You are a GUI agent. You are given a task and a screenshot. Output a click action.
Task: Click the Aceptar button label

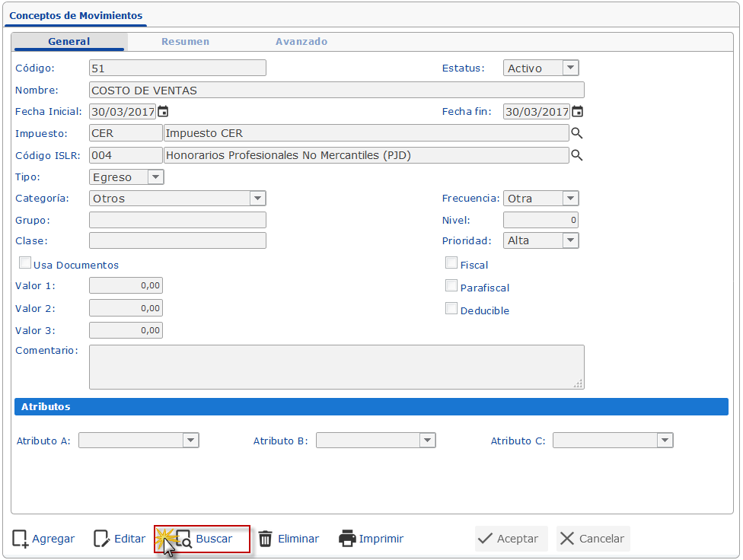[x=518, y=539]
